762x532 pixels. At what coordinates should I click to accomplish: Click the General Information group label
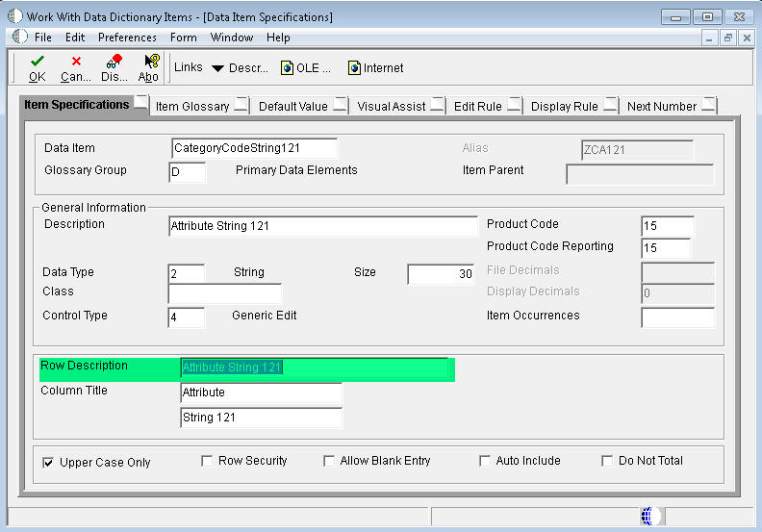coord(93,208)
